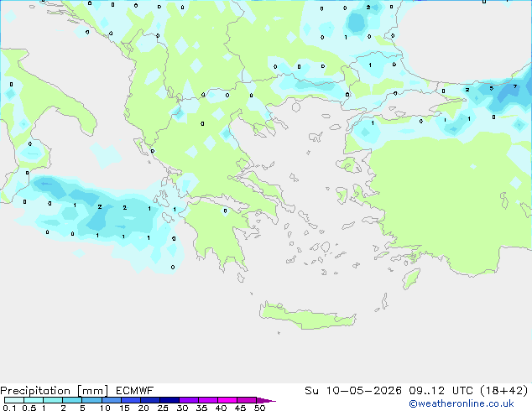Click the 25–30 mm navy swatch
Viewport: 532px width, 411px height.
click(169, 400)
